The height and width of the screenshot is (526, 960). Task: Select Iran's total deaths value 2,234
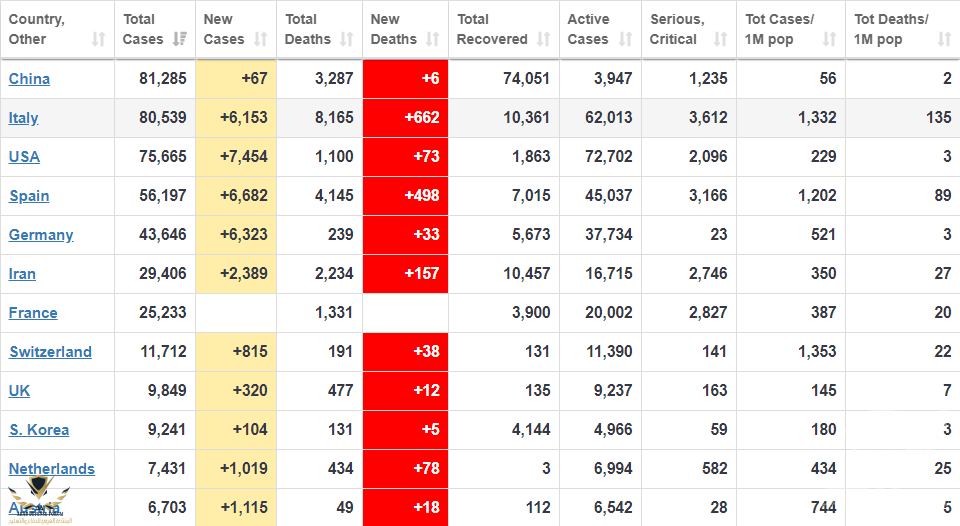tap(334, 274)
